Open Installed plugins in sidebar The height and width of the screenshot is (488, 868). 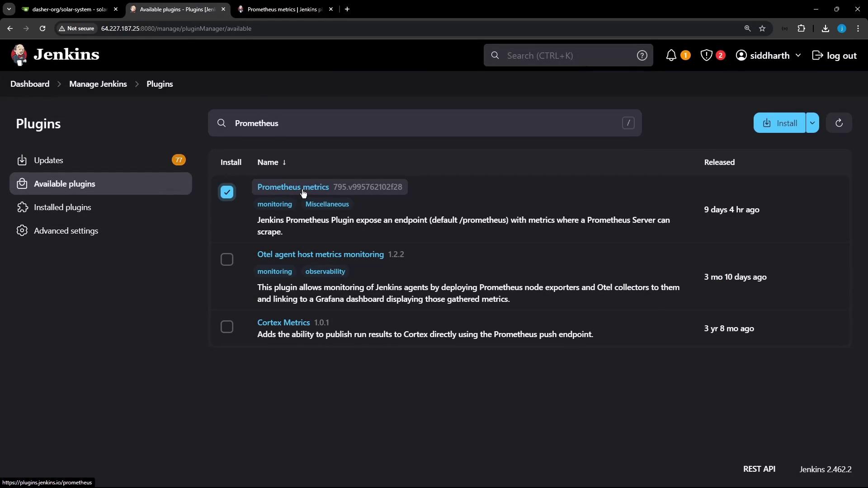62,207
